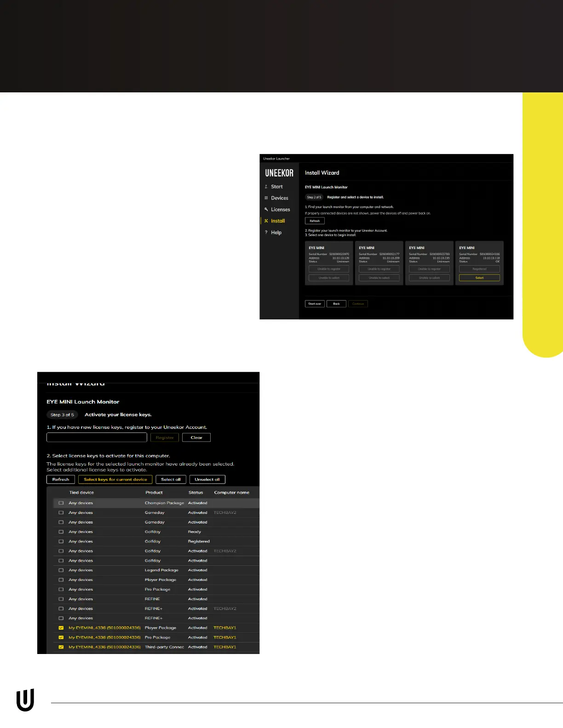This screenshot has width=563, height=728.
Task: Click the address 10.10.10.126 on first card
Action: click(x=341, y=258)
